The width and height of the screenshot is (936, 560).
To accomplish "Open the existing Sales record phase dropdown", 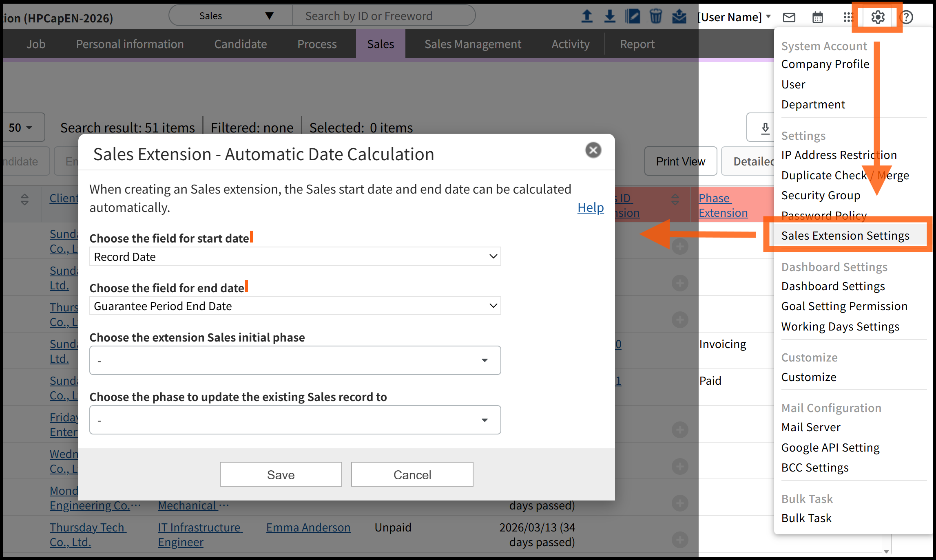I will pos(295,420).
